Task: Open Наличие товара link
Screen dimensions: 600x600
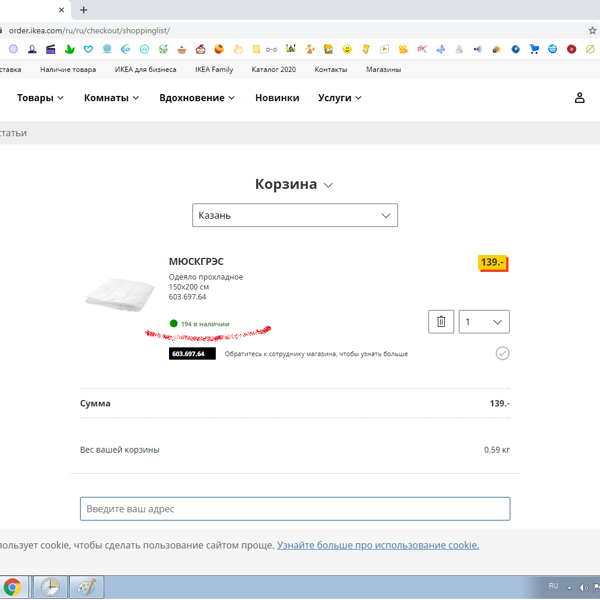Action: (68, 70)
